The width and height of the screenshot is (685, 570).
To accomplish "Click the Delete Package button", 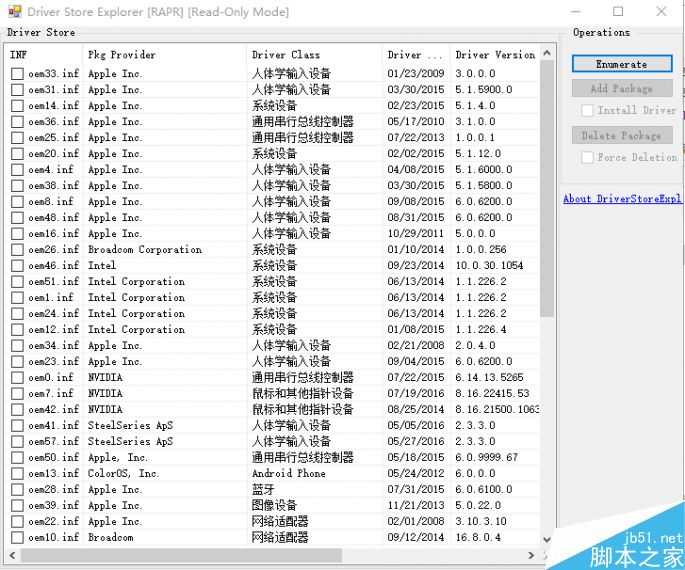I will pos(621,135).
